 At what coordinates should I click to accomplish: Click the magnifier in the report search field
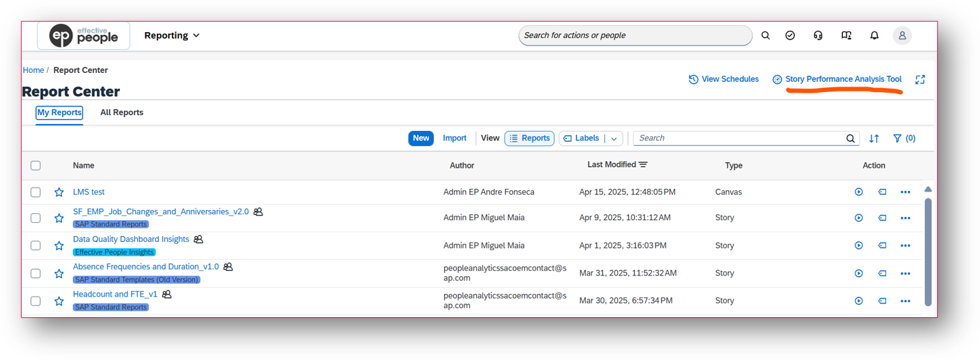850,138
